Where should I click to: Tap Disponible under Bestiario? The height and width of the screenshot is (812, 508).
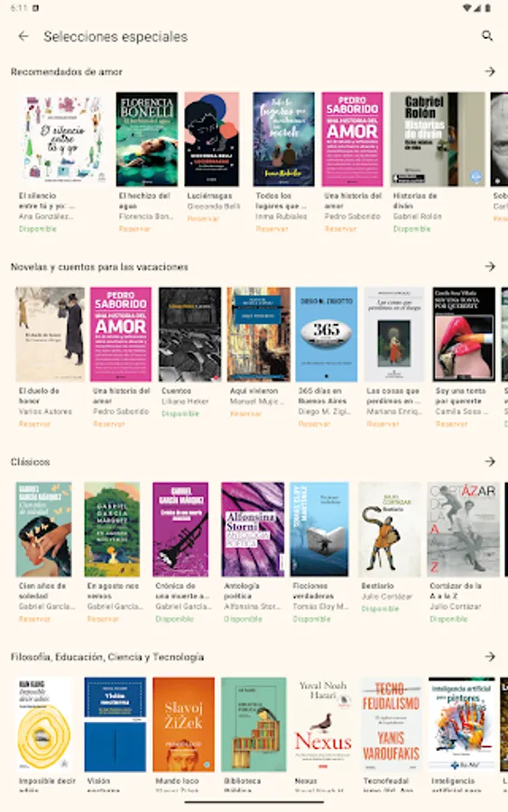[380, 609]
